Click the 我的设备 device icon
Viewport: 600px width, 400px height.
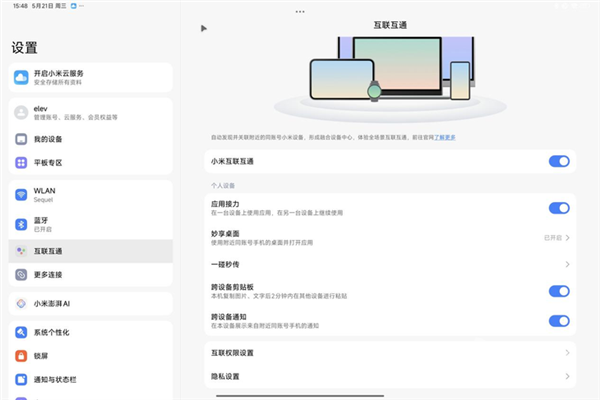click(x=21, y=139)
